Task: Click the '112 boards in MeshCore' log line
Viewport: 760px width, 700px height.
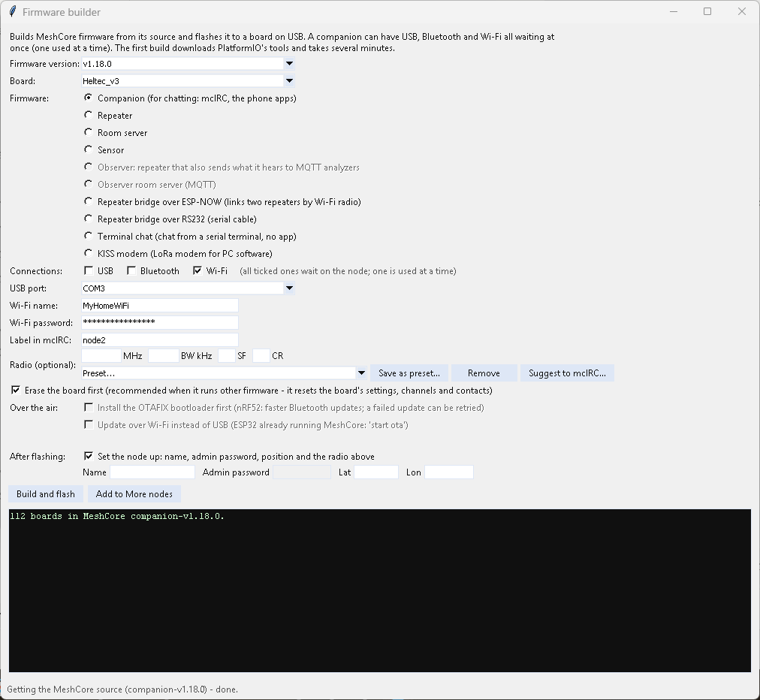Action: point(117,516)
